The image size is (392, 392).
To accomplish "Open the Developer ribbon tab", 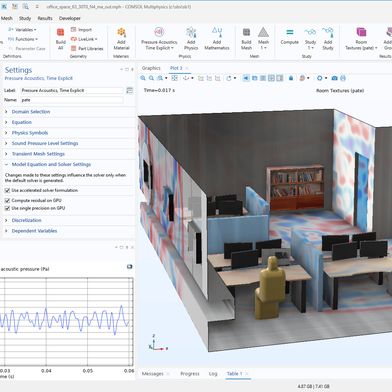I will tap(70, 18).
